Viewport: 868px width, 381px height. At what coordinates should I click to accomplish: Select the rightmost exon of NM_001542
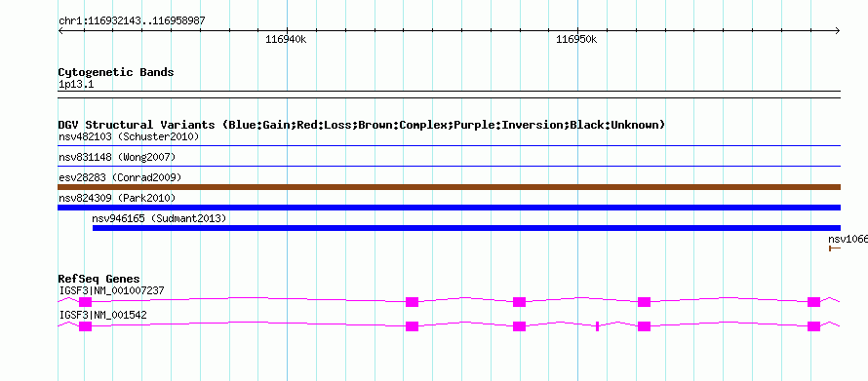pyautogui.click(x=813, y=326)
